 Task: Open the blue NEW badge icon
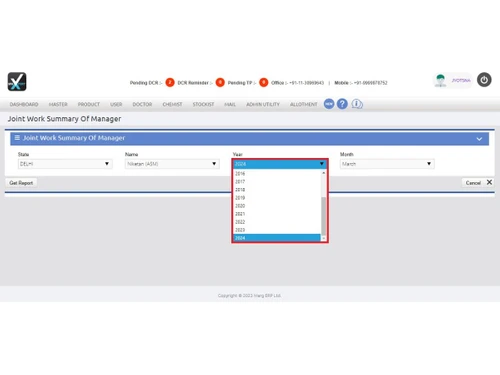(329, 104)
